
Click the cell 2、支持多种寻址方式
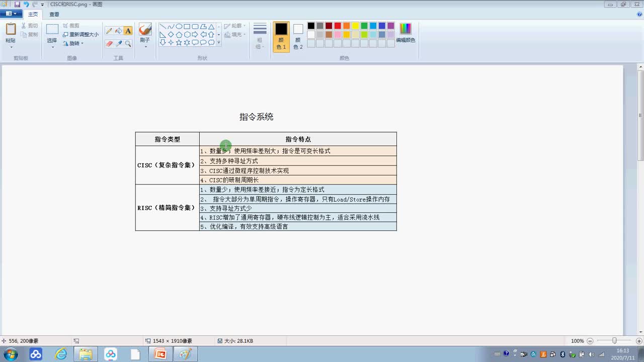(298, 161)
